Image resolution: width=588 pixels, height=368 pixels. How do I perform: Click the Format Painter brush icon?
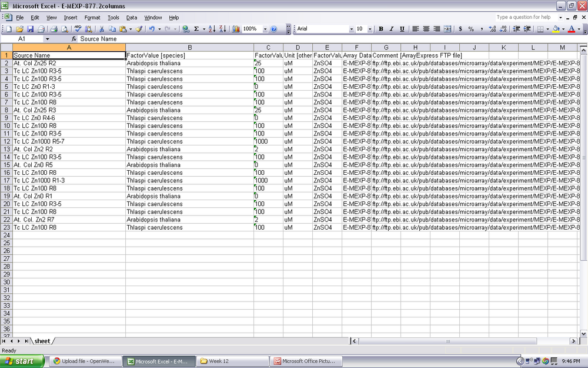139,29
